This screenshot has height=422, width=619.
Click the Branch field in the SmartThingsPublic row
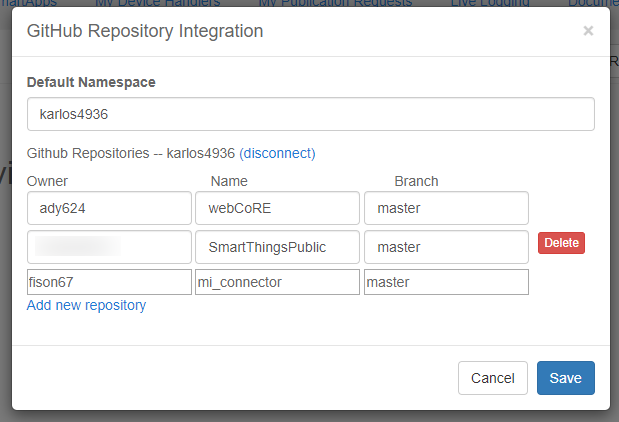pyautogui.click(x=446, y=247)
